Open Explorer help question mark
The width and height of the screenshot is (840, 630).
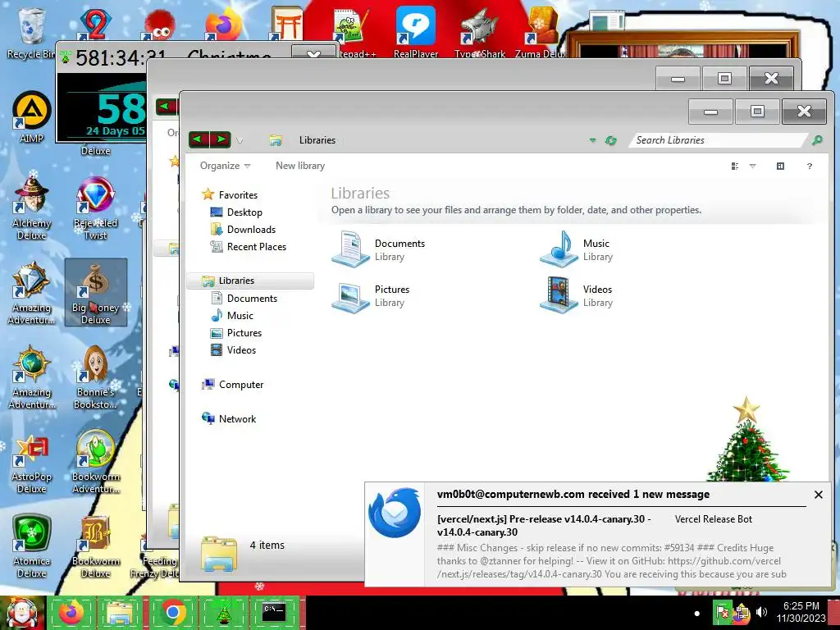(810, 166)
